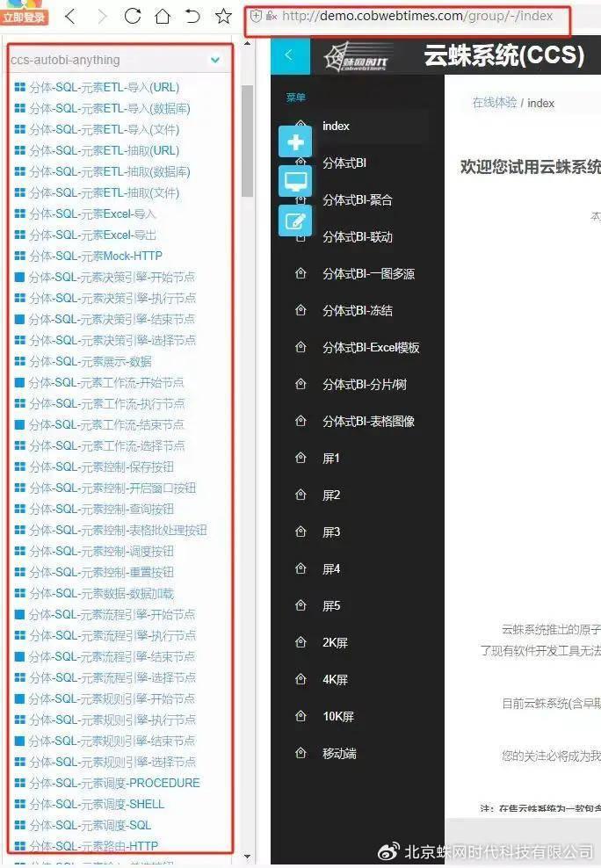Click square icon beside 分体-SQL-元素决策引擎-开始节点
This screenshot has width=601, height=868.
tap(20, 277)
